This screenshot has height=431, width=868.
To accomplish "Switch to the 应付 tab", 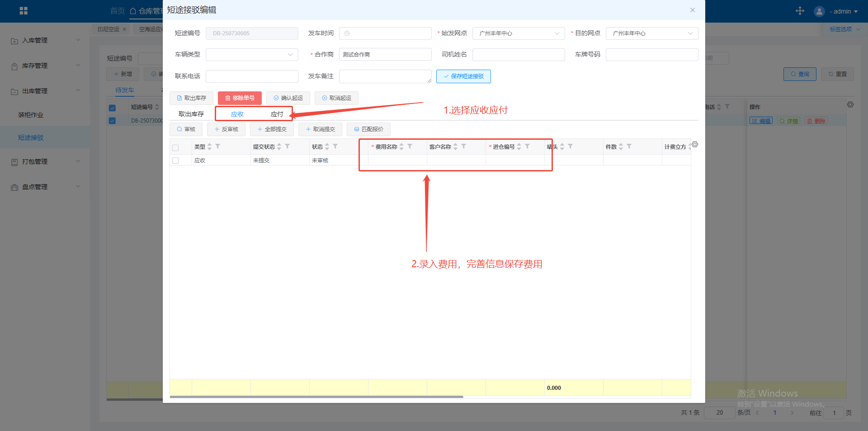I will click(x=277, y=114).
